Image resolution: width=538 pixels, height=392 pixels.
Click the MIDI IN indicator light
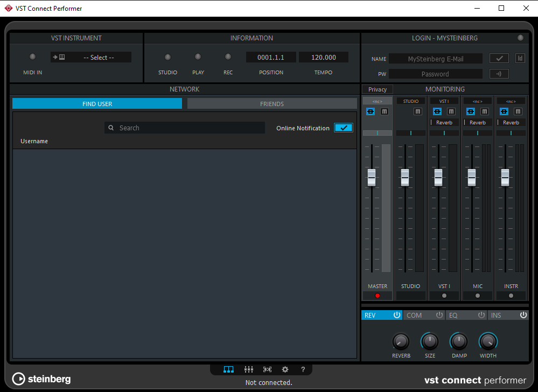click(x=33, y=57)
